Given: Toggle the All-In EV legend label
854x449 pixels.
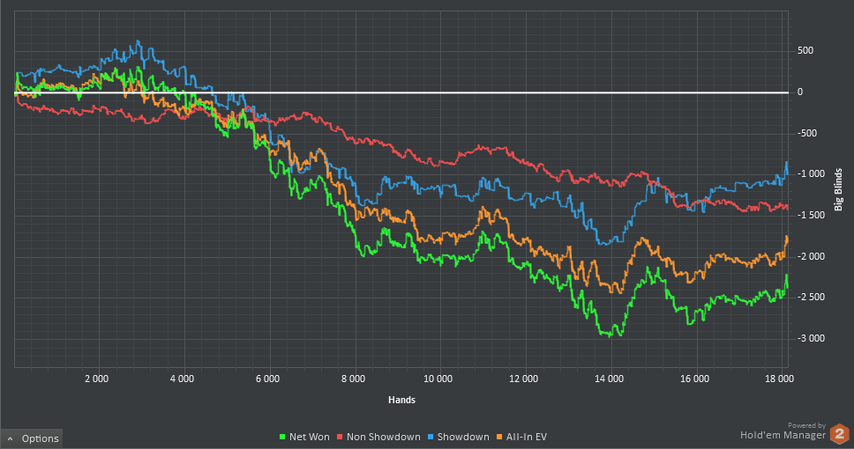Looking at the screenshot, I should pyautogui.click(x=527, y=437).
